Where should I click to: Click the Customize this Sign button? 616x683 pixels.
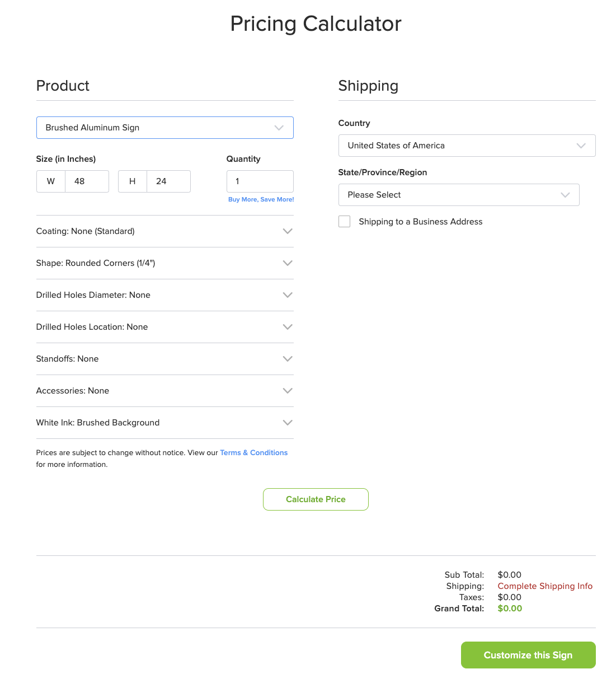tap(528, 655)
